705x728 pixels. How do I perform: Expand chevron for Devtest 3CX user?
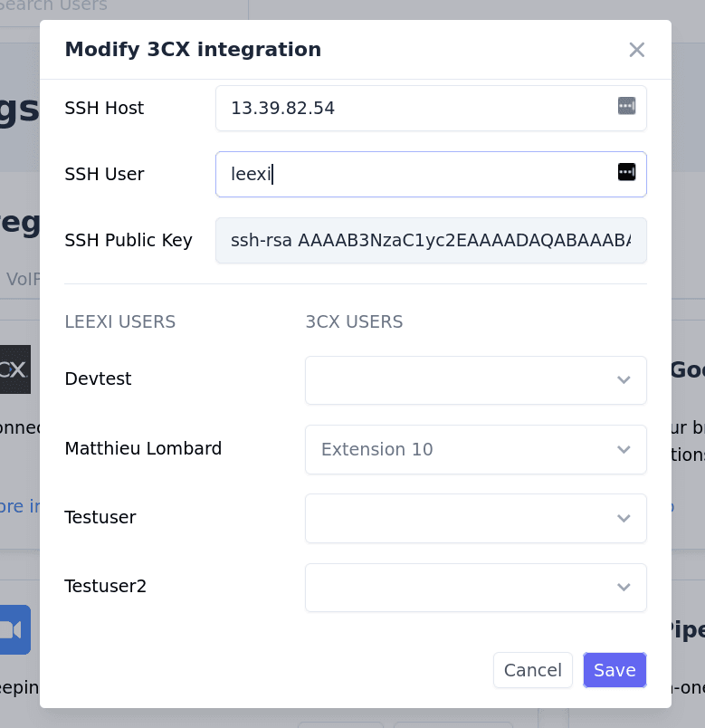(624, 380)
